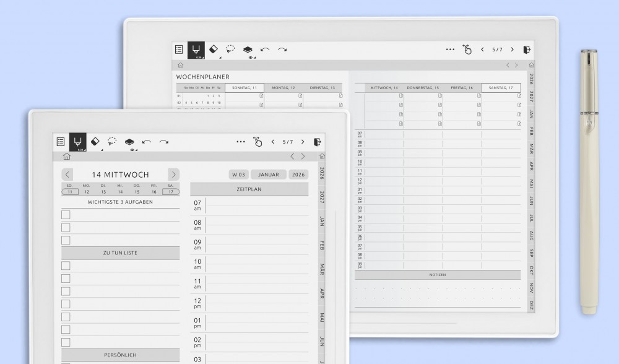Open the FEB month tab on the side

tap(322, 245)
